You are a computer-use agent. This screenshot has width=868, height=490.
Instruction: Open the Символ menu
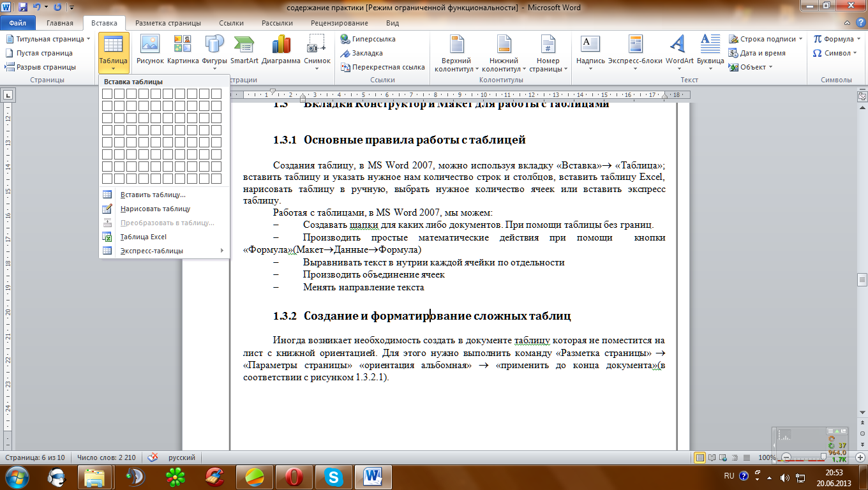click(835, 53)
